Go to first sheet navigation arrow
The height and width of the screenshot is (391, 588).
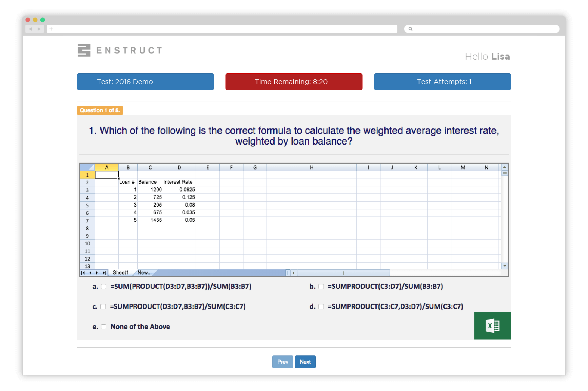(83, 273)
